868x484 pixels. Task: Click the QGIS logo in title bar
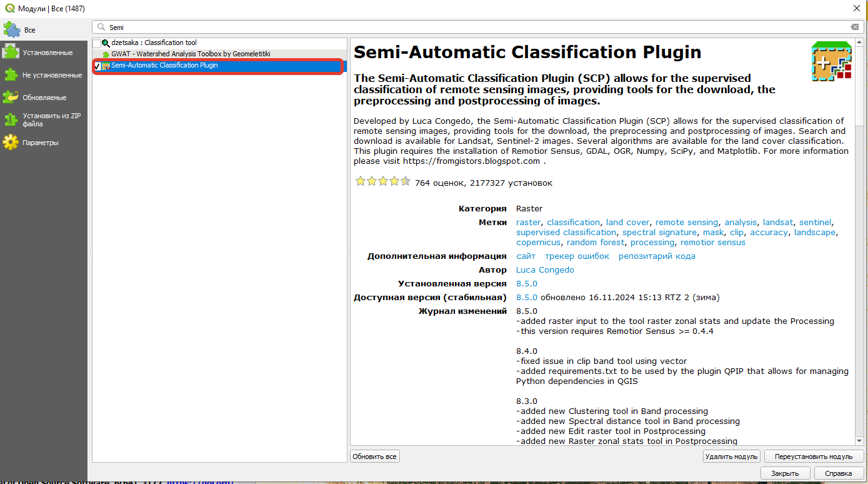click(x=9, y=9)
